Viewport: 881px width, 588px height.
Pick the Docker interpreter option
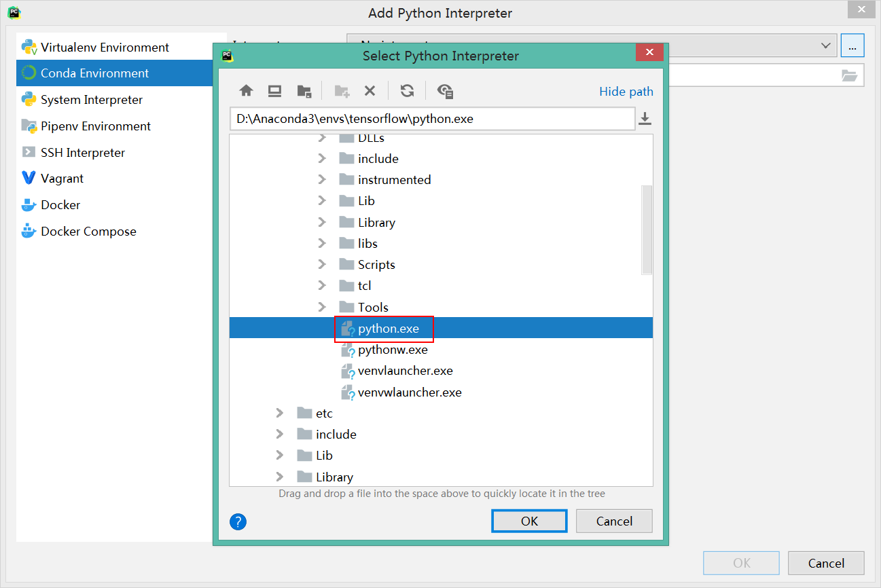click(x=115, y=205)
